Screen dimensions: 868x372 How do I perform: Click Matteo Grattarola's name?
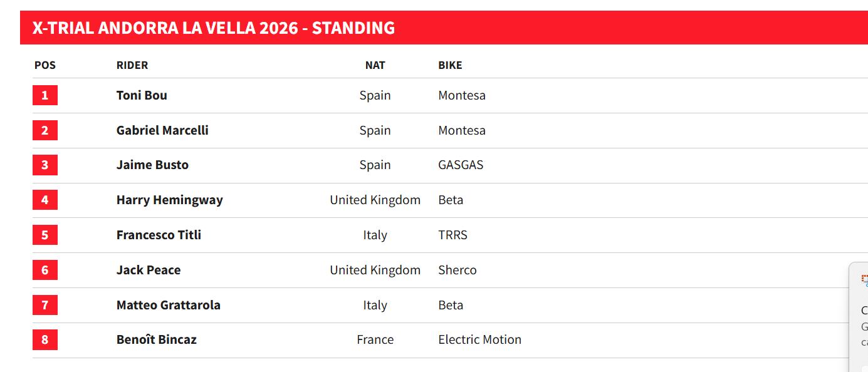pos(168,306)
